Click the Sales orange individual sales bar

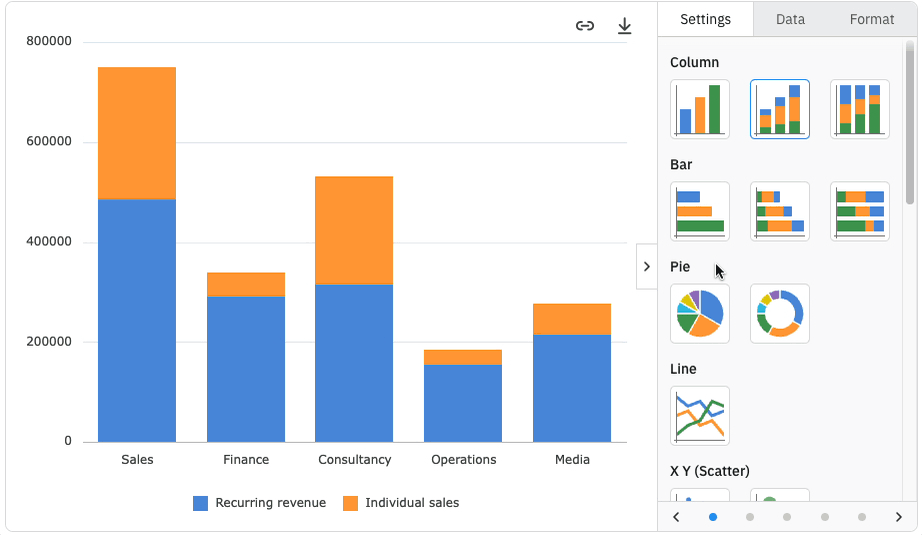pos(137,133)
